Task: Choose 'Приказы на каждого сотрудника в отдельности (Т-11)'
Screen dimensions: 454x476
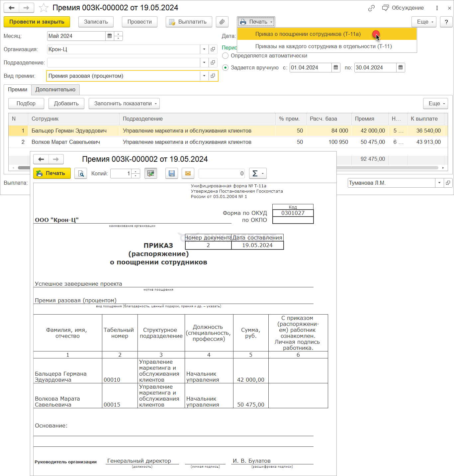Action: pyautogui.click(x=323, y=47)
